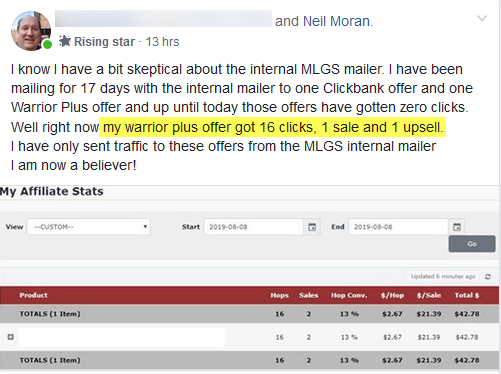Open the post options chevron menu

click(x=482, y=18)
